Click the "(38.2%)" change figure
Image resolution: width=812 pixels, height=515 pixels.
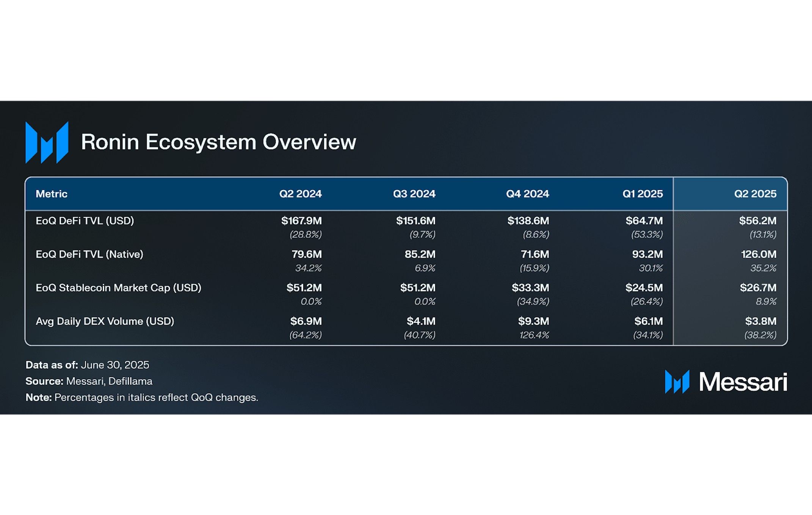click(760, 335)
